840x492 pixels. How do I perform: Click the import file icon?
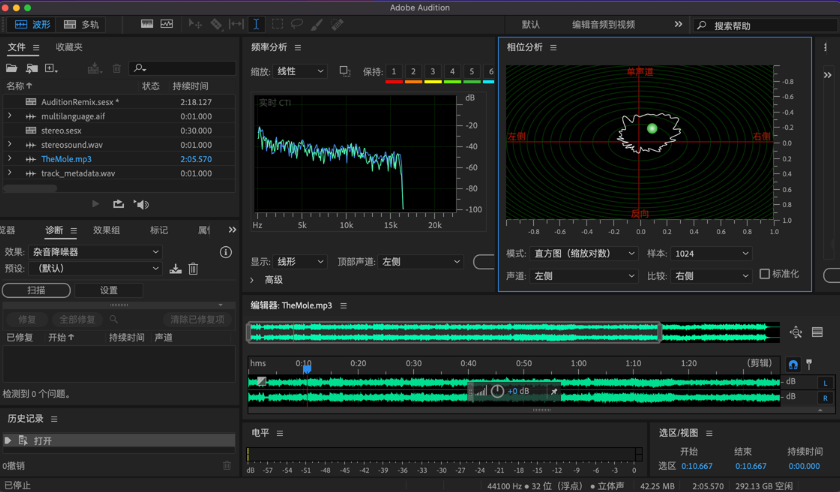pyautogui.click(x=32, y=68)
